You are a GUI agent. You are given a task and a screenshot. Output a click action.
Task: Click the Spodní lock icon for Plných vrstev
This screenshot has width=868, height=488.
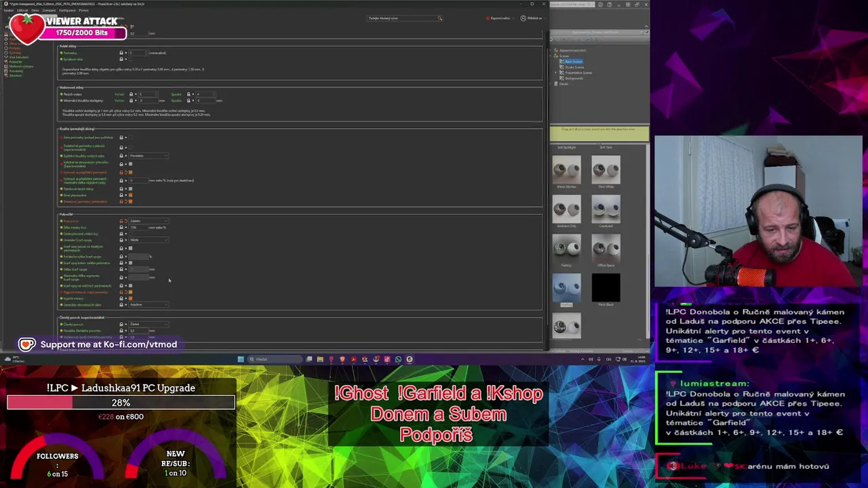pos(189,94)
